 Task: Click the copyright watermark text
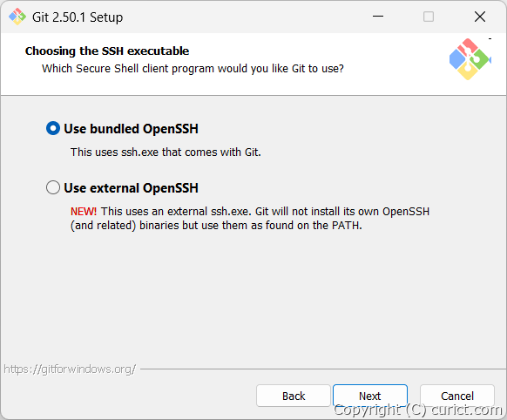[418, 410]
